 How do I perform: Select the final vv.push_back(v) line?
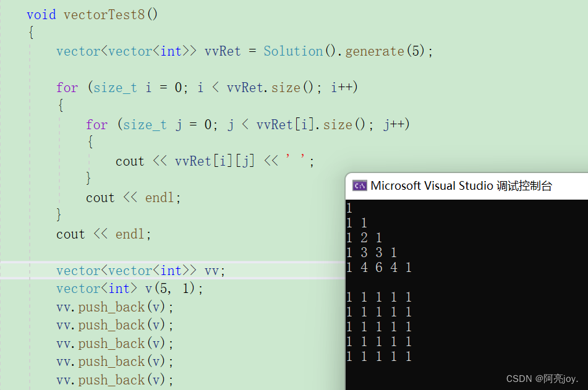click(x=113, y=379)
